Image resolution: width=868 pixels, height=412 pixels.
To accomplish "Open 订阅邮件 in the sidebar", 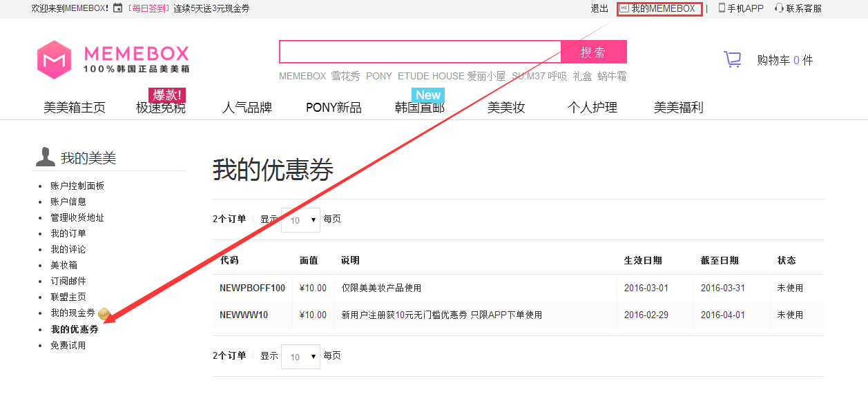I will coord(68,281).
